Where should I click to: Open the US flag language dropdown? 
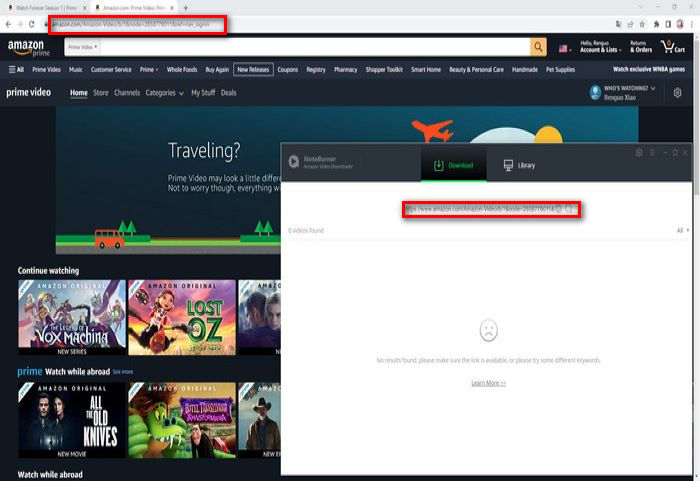coord(565,49)
